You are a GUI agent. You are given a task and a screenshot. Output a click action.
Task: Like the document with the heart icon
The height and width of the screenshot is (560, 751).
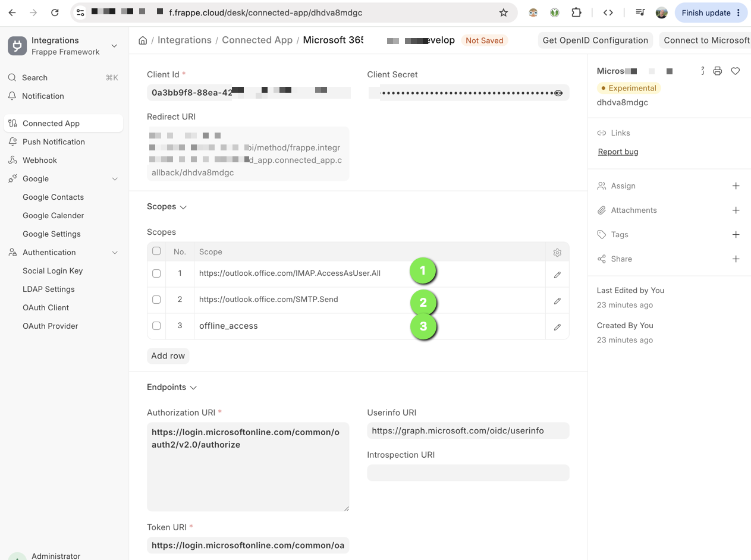736,71
